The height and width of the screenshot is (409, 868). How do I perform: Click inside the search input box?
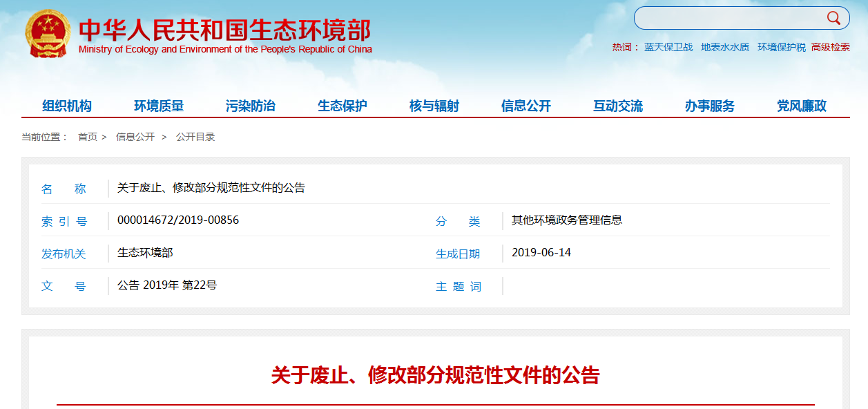729,18
